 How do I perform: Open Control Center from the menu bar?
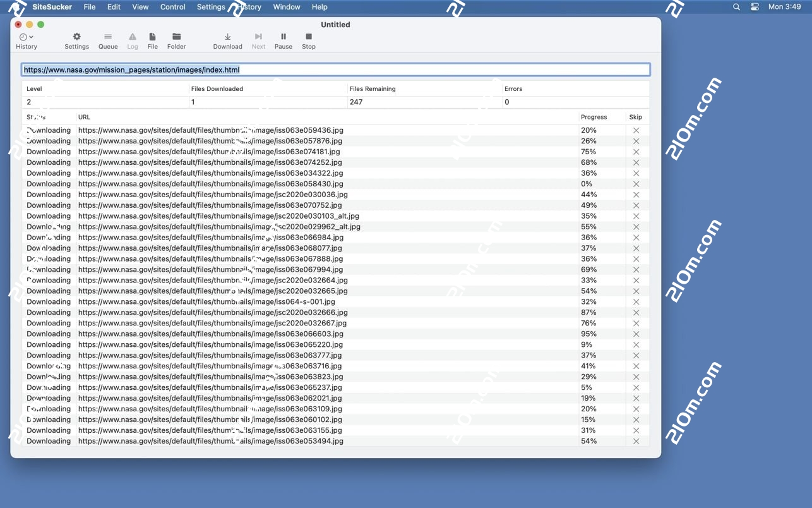click(755, 7)
